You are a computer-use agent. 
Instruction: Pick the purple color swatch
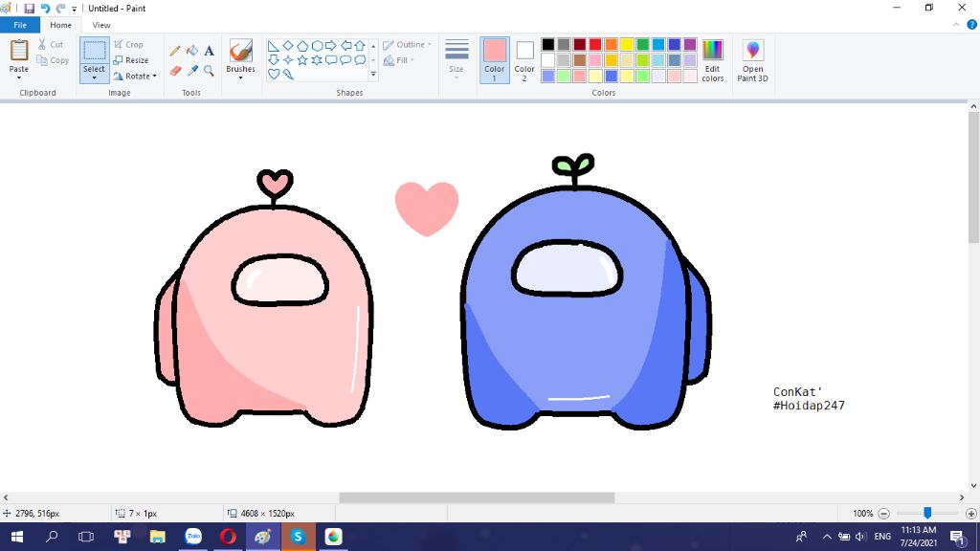tap(690, 44)
